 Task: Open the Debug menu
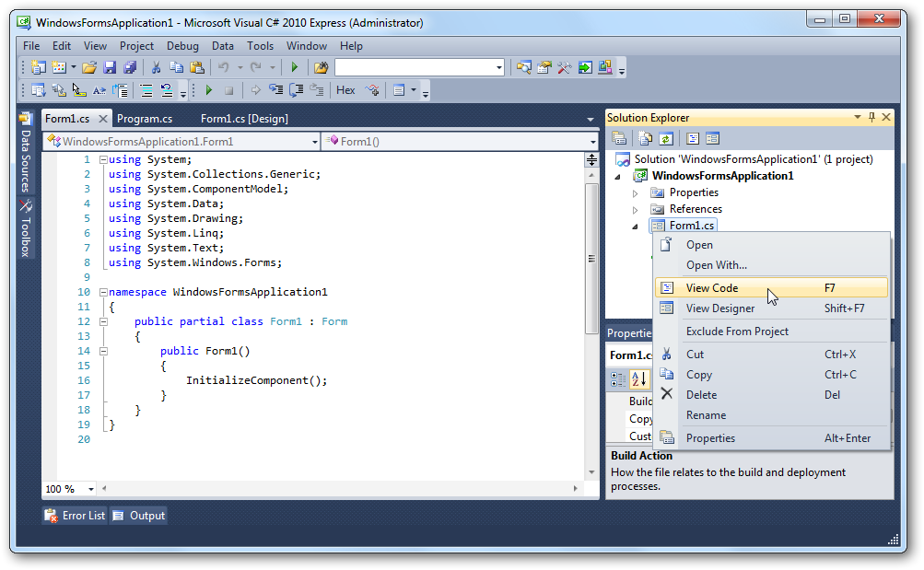pyautogui.click(x=182, y=46)
